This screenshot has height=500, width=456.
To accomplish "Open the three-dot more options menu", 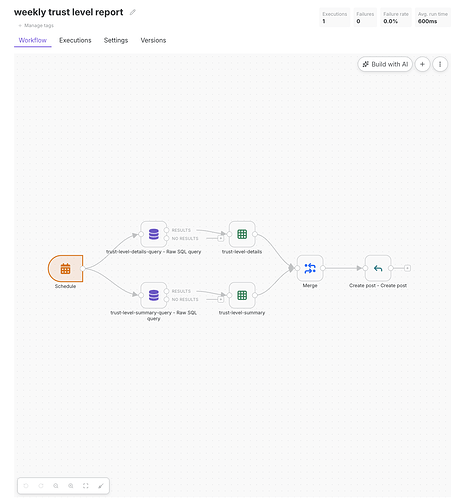I will point(440,64).
